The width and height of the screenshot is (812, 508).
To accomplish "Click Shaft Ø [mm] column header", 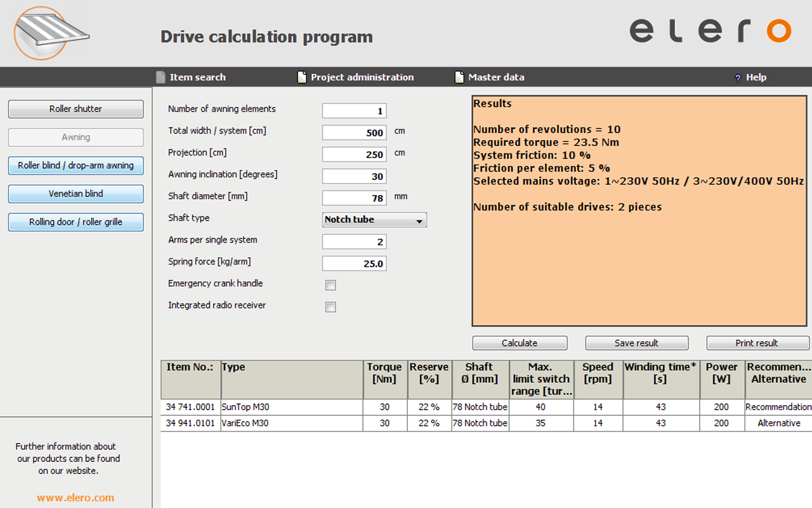I will 480,380.
